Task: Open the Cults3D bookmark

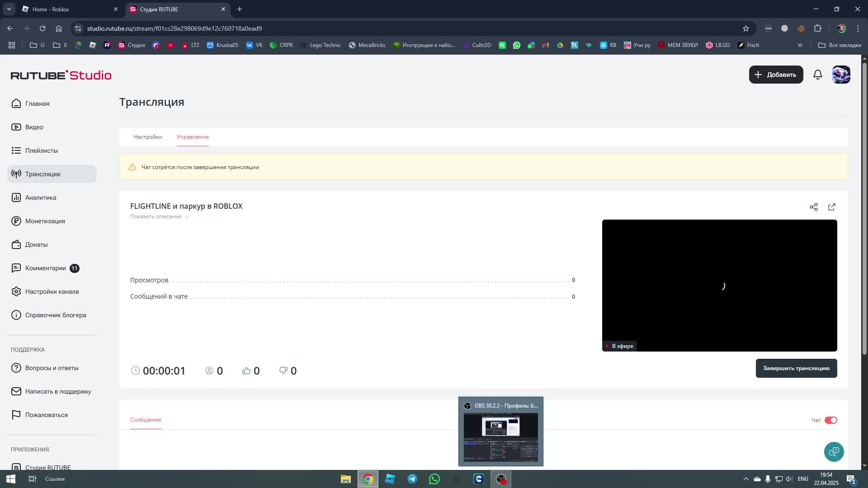Action: (477, 45)
